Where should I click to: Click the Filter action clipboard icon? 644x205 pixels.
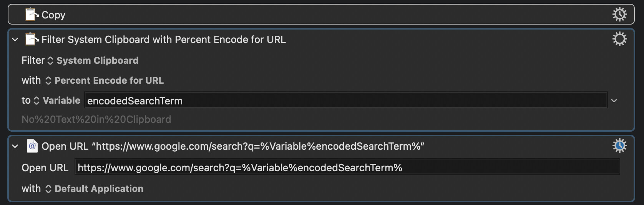[x=32, y=39]
